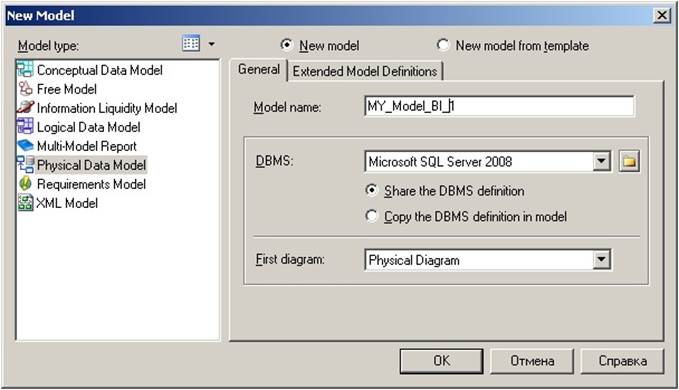Viewport: 679px width, 390px height.
Task: Open help with the Справка button
Action: click(x=622, y=361)
